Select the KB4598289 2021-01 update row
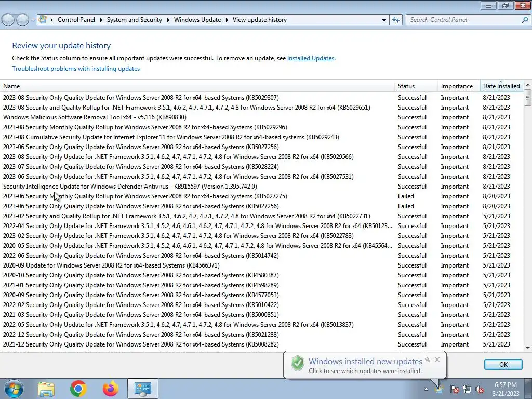532x399 pixels. pos(261,285)
